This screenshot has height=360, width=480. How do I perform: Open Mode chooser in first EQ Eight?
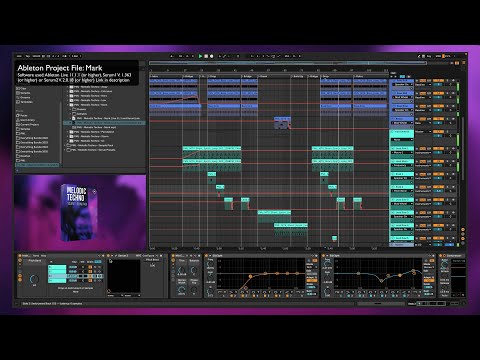311,267
